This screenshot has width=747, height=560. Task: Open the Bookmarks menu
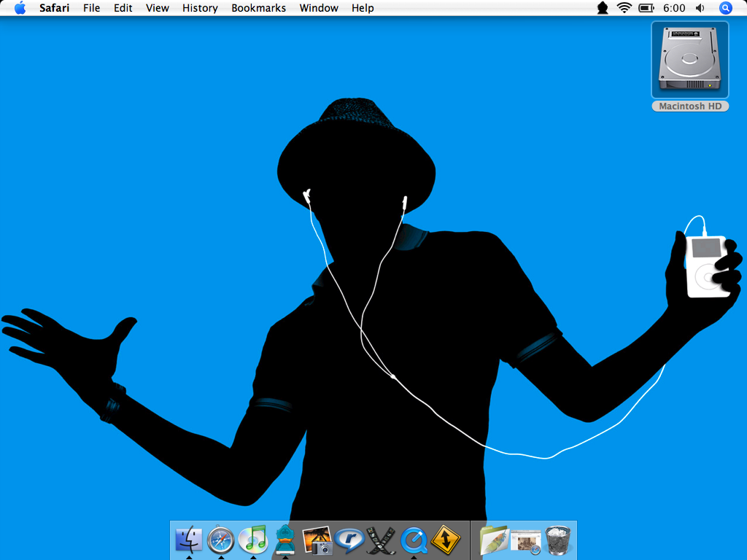coord(258,8)
